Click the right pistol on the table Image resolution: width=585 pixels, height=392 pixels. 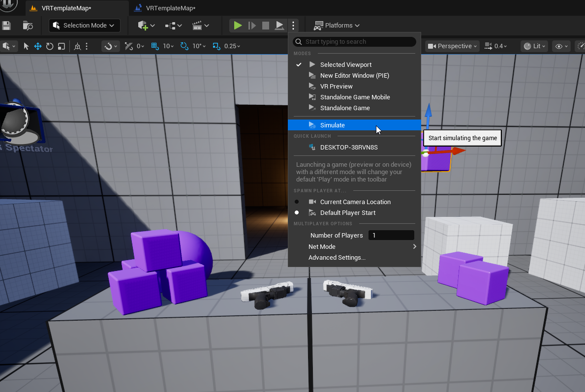click(348, 293)
